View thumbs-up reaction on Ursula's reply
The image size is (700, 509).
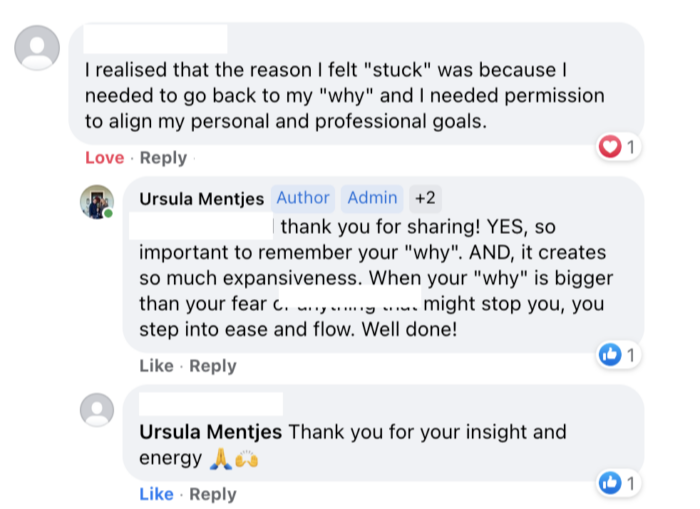tap(609, 354)
